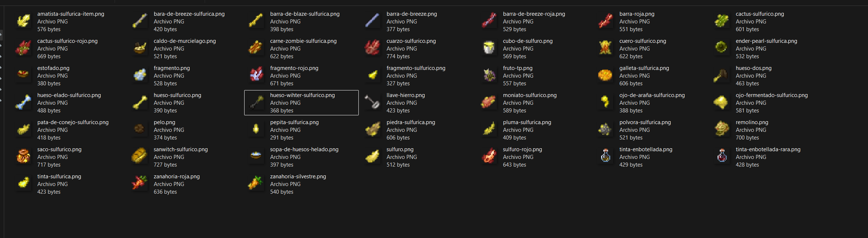Click the sulfuro-rojo.png file name
The height and width of the screenshot is (238, 868).
(522, 149)
